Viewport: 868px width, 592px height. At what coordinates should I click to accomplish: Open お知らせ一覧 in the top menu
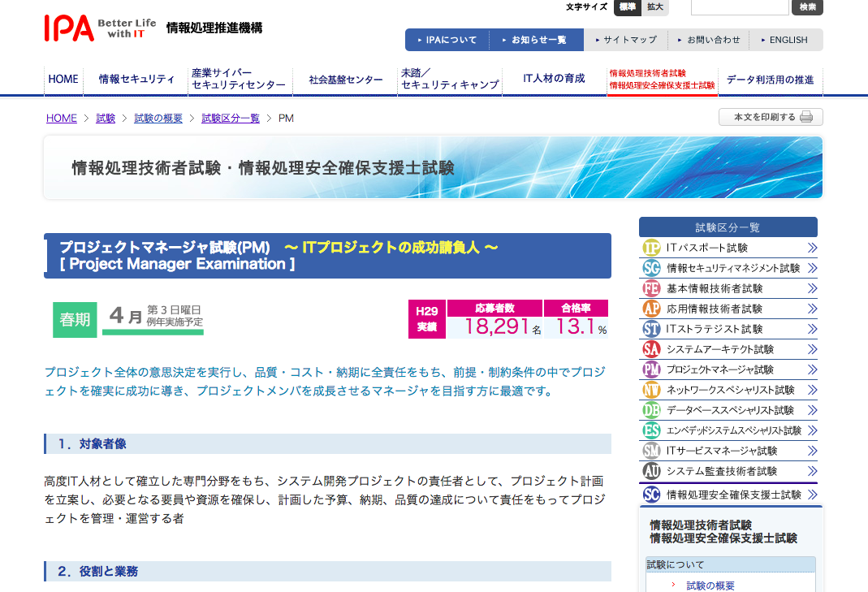[537, 40]
